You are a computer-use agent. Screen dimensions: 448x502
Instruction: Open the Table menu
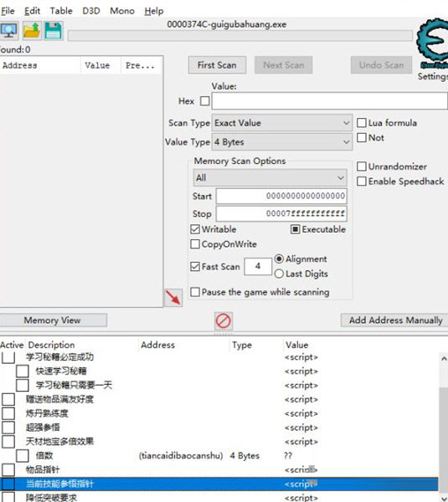[61, 11]
